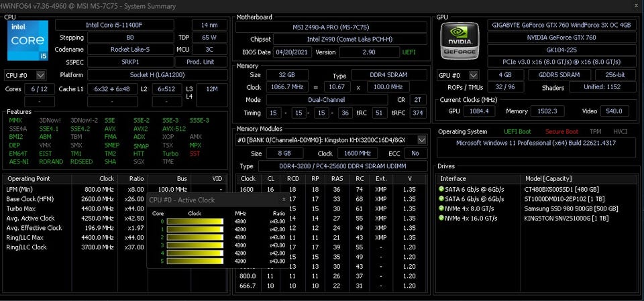Click the BIOS Date field 04/20/2021
The image size is (644, 301).
(292, 52)
